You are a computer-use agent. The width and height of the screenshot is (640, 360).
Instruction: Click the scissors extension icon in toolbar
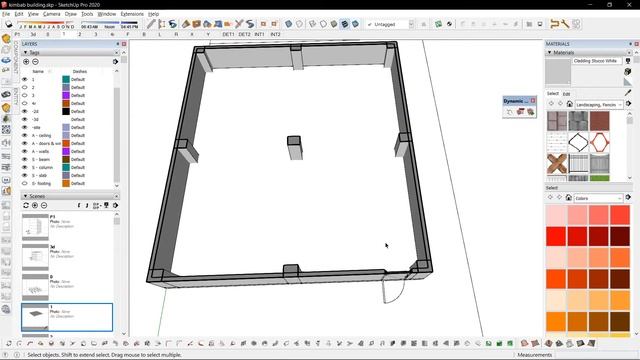(x=239, y=24)
